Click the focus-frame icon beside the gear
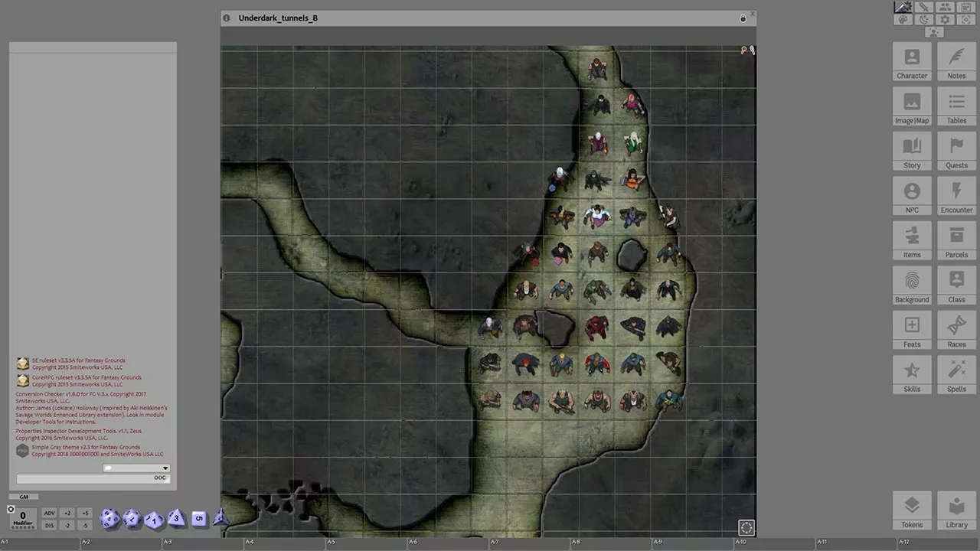The image size is (980, 551). click(x=966, y=20)
